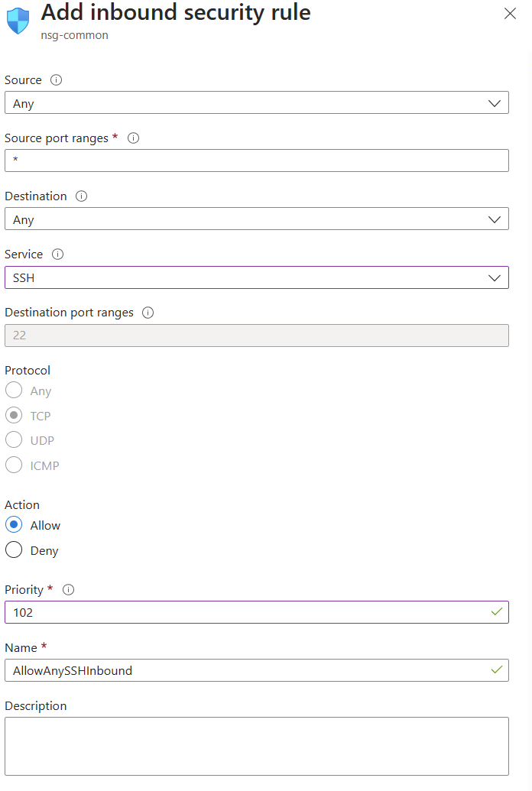Select the TCP protocol radio button

[14, 415]
